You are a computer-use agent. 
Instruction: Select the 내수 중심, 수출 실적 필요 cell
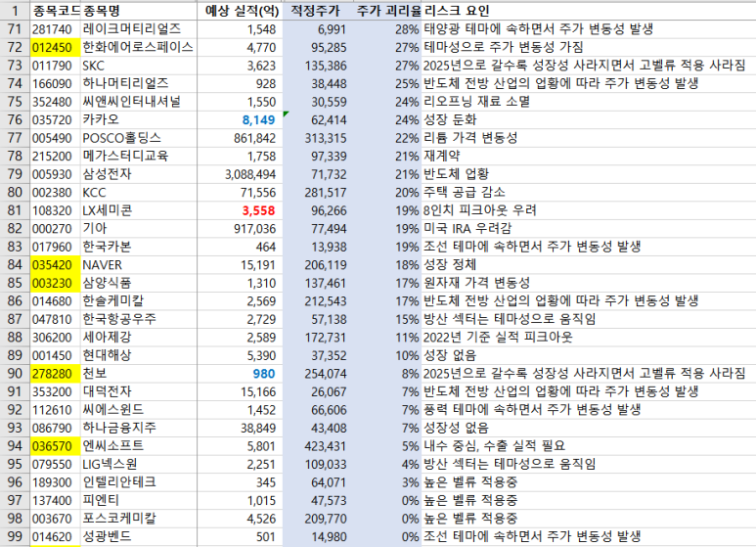(588, 446)
